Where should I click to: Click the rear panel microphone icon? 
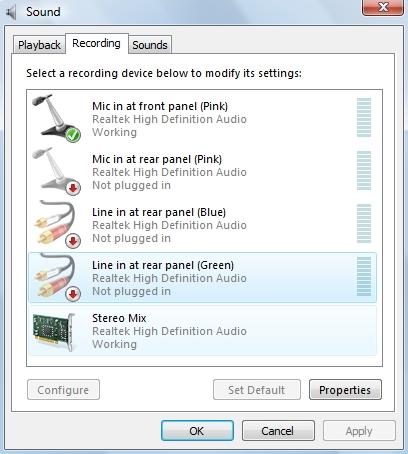tap(56, 171)
